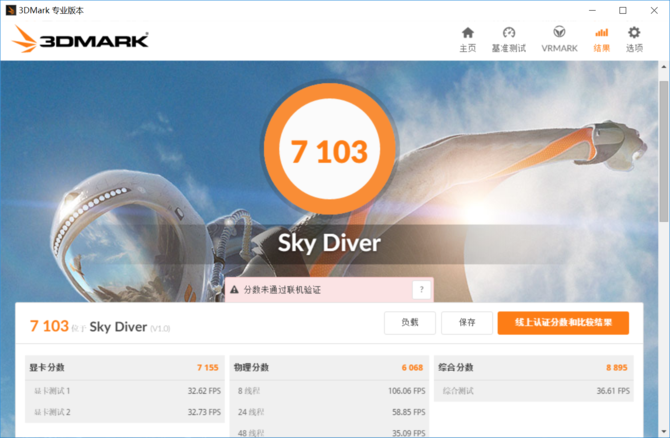Select the 8 threads (8 线程) row
The height and width of the screenshot is (438, 670).
(x=329, y=391)
